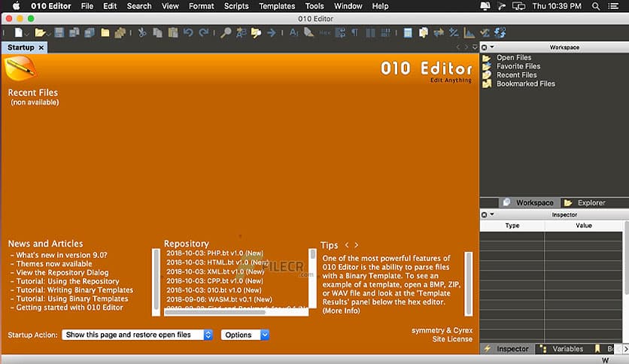Screen dimensions: 629x364
Task: Open the Scripts menu
Action: 236,6
